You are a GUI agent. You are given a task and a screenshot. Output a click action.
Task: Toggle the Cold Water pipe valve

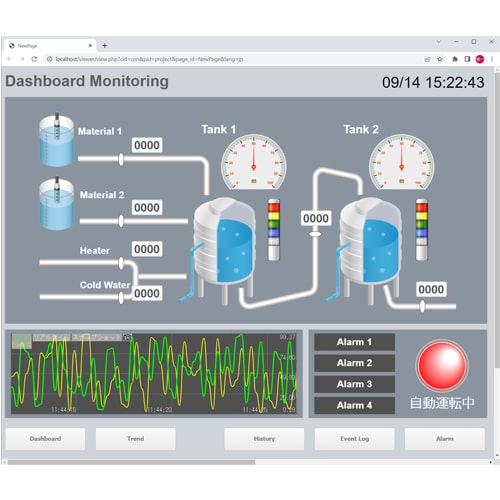[121, 297]
